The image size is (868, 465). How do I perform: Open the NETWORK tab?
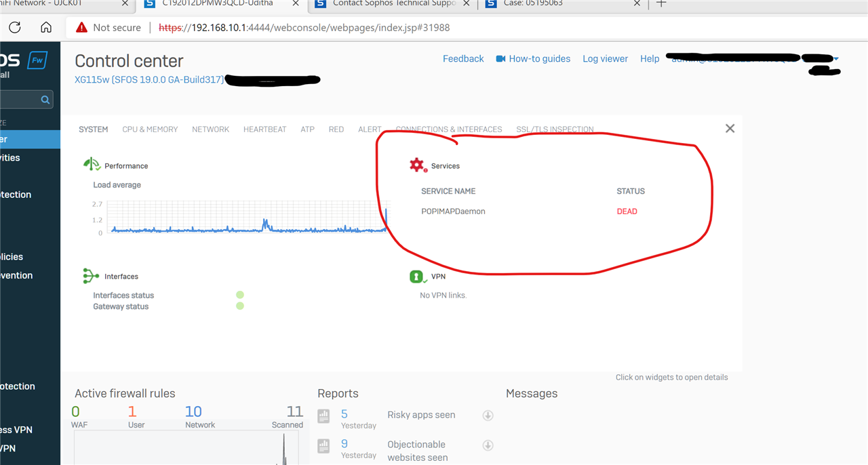coord(211,129)
